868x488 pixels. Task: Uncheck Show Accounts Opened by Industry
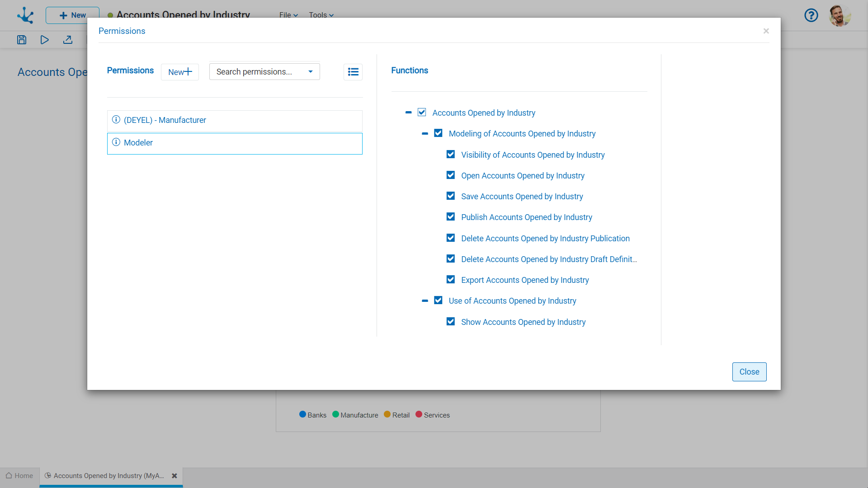pyautogui.click(x=451, y=322)
